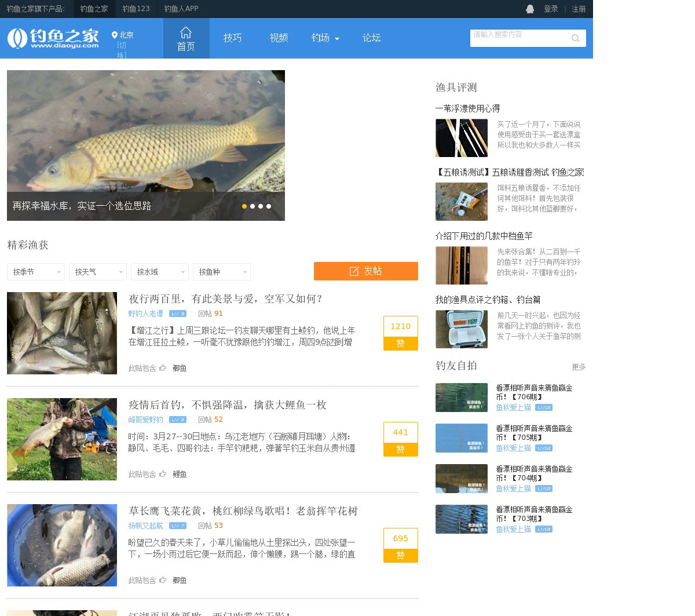Select the first carousel indicator dot
Viewport: 695px width, 616px height.
point(244,206)
